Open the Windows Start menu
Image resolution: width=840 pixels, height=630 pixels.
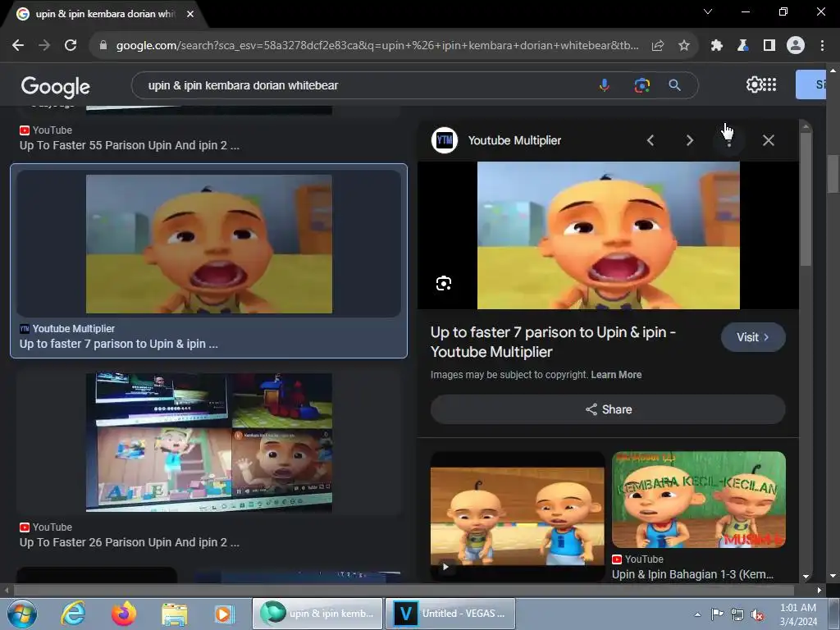pyautogui.click(x=21, y=614)
